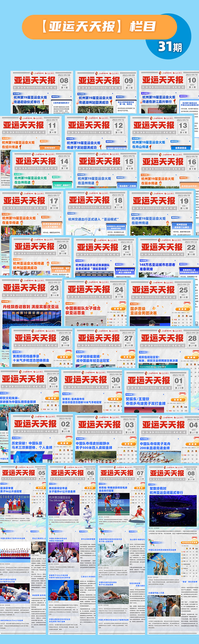199x644 pixels.
Task: Open the issue card dated 19
Action: point(162,213)
